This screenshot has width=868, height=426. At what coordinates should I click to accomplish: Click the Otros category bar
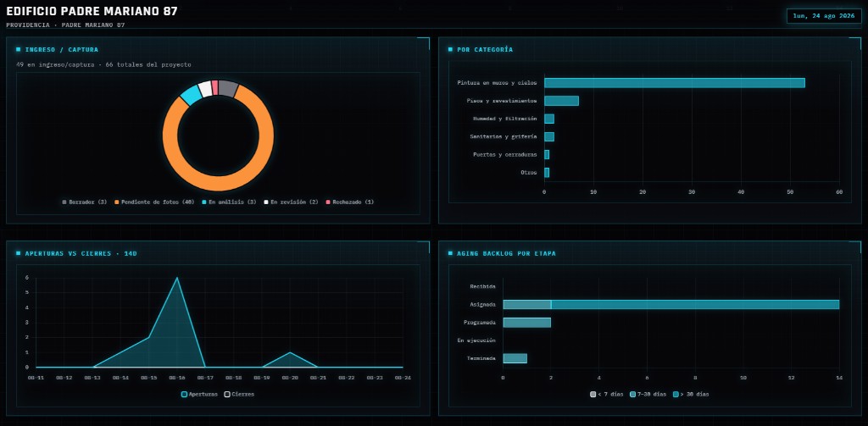coord(547,173)
